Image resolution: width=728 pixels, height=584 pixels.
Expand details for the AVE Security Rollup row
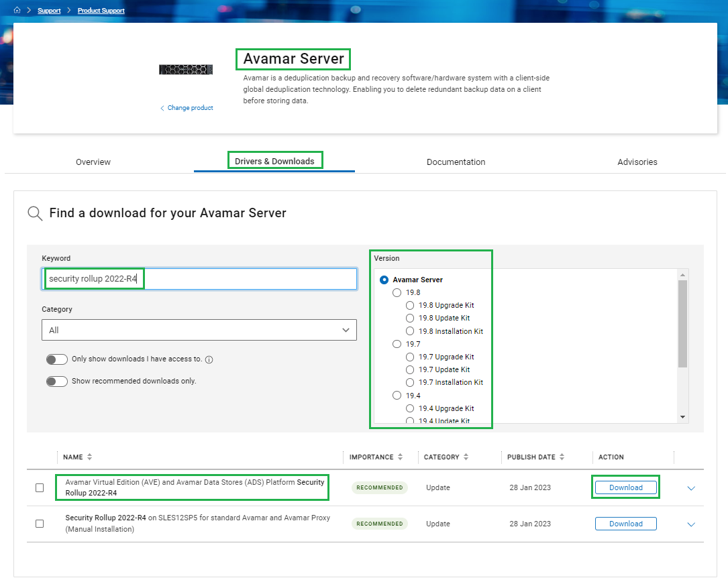pyautogui.click(x=691, y=488)
